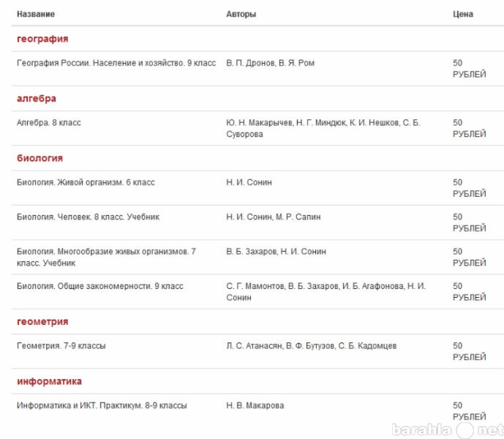
Task: Click Биология. Общие закономерности. 9 класс
Action: (100, 286)
